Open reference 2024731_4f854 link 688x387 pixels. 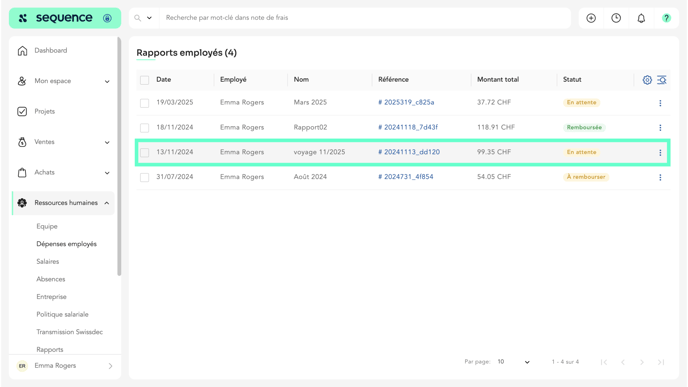406,177
